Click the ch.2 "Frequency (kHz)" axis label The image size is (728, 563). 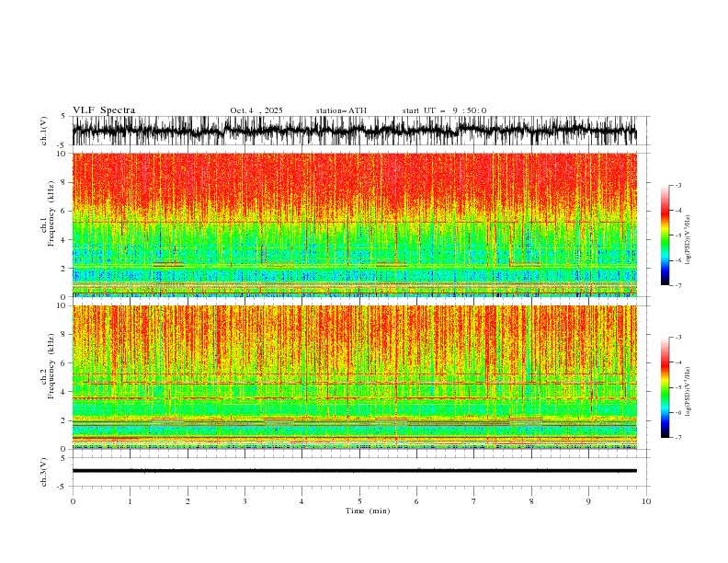point(51,366)
